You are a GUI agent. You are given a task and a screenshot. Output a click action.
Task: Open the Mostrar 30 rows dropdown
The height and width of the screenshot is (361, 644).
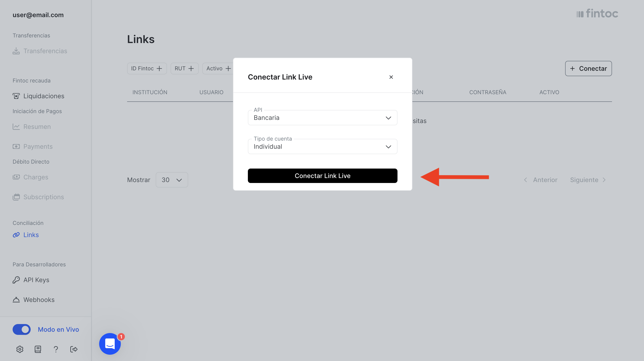172,180
